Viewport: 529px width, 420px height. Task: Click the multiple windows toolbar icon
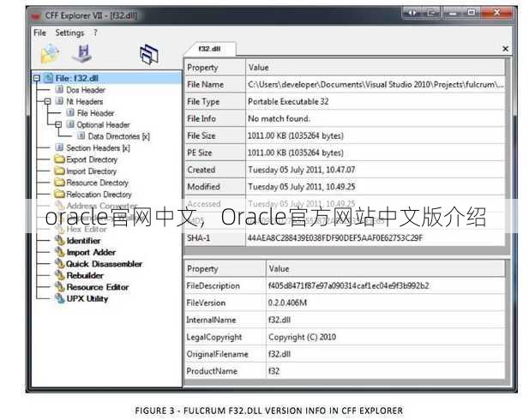[149, 54]
